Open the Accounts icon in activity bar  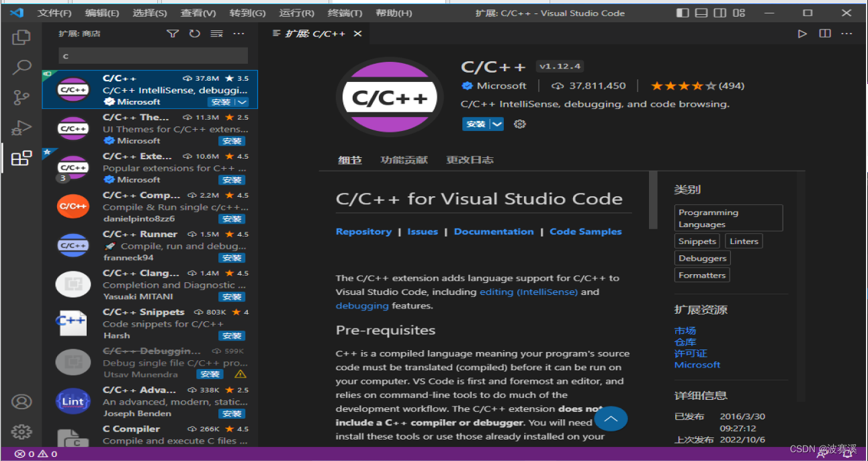coord(21,402)
